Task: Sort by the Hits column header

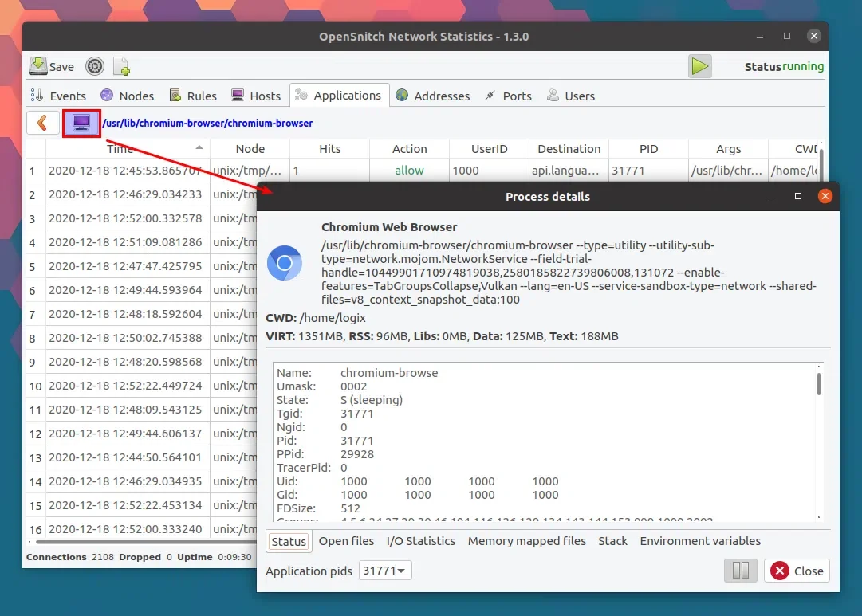Action: tap(330, 148)
